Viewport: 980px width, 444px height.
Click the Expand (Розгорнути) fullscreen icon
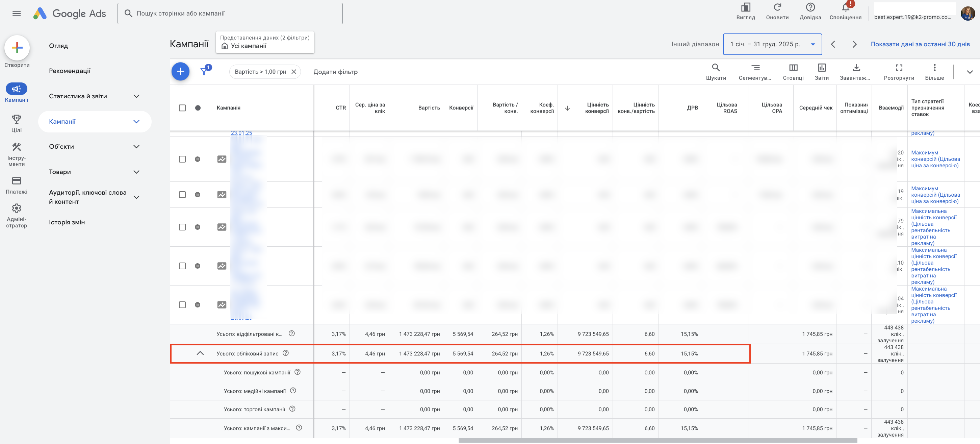pos(899,68)
